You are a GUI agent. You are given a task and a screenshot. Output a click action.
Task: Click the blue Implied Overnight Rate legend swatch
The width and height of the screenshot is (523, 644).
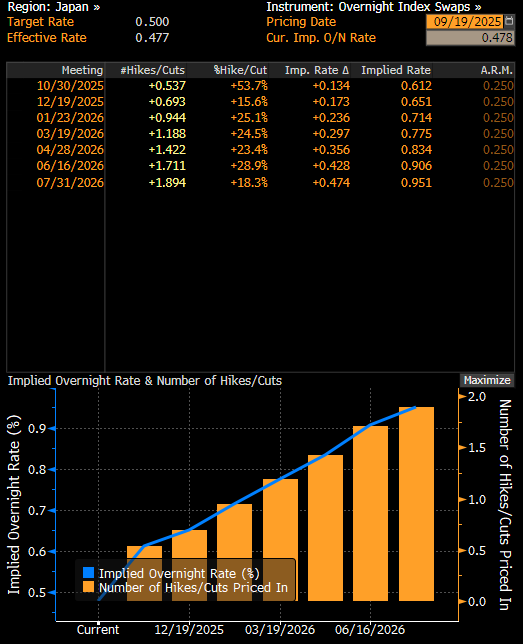[x=88, y=573]
